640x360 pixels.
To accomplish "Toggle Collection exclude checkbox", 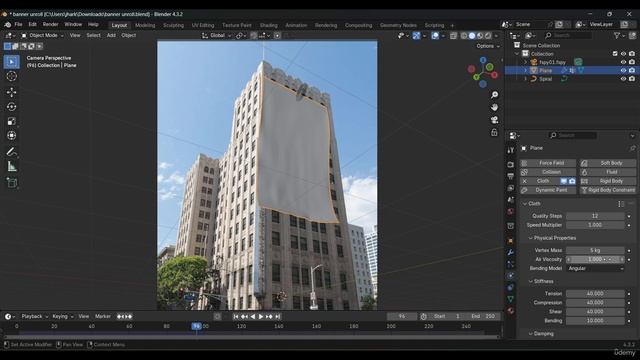I will [x=615, y=54].
